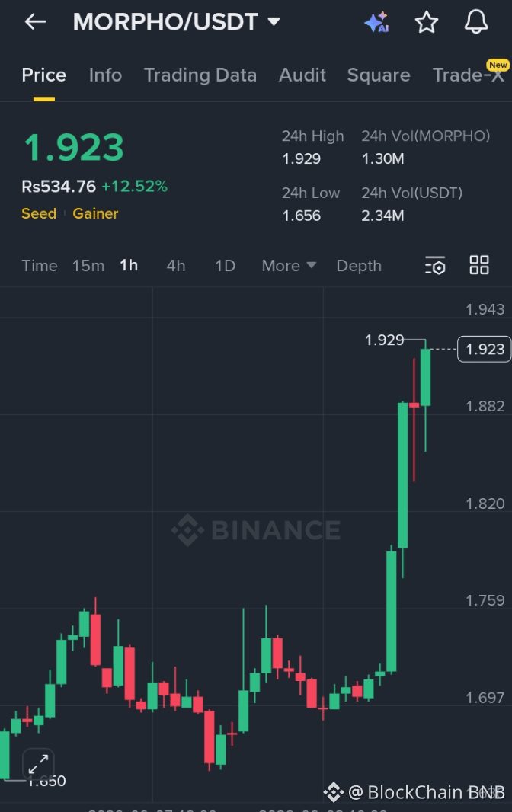
Task: Select the 4h chart interval
Action: click(176, 266)
